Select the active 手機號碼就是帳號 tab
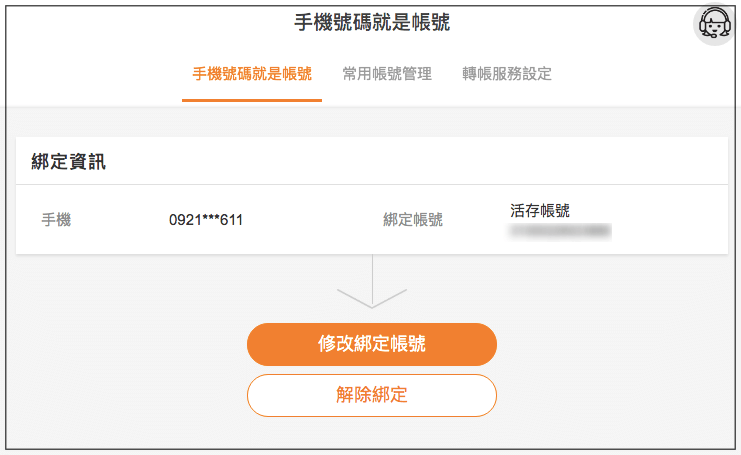This screenshot has width=741, height=455. pyautogui.click(x=252, y=74)
